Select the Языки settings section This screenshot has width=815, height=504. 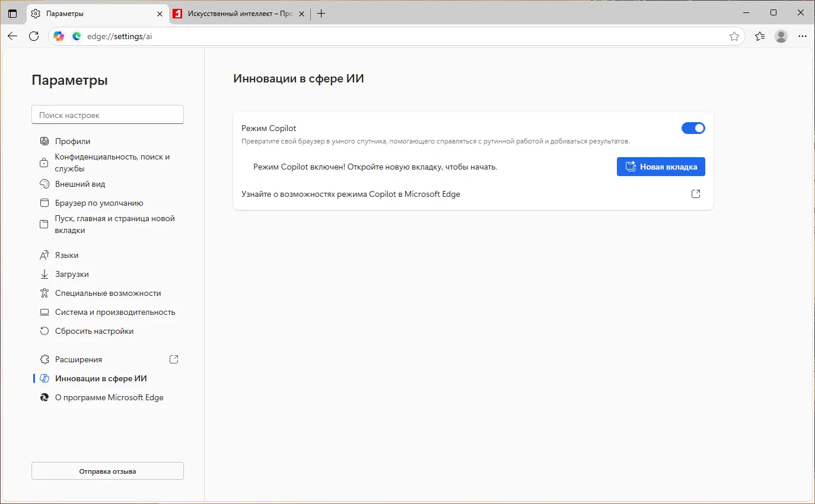[67, 255]
